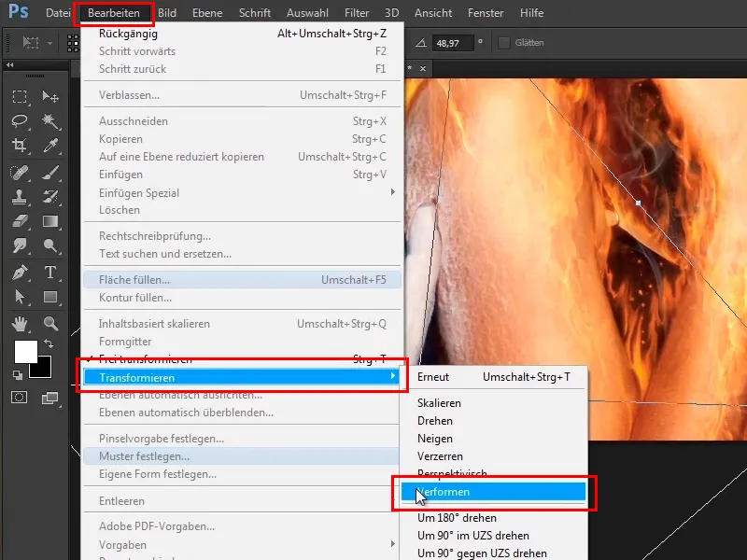Change the screen mode
Viewport: 747px width, 560px height.
pyautogui.click(x=50, y=398)
